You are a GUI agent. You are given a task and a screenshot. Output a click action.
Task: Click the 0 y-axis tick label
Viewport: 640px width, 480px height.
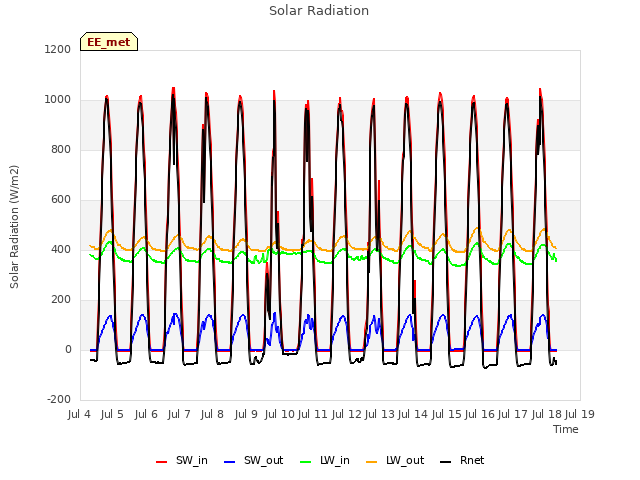(x=68, y=349)
